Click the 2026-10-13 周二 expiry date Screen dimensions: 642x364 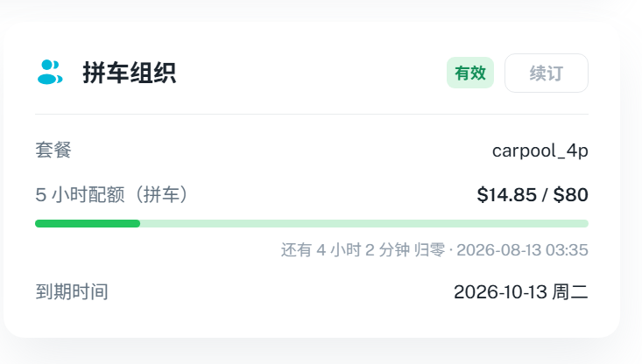(521, 292)
